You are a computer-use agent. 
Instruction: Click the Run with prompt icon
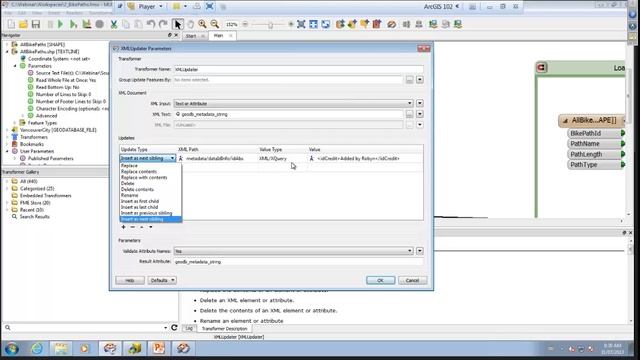click(73, 24)
